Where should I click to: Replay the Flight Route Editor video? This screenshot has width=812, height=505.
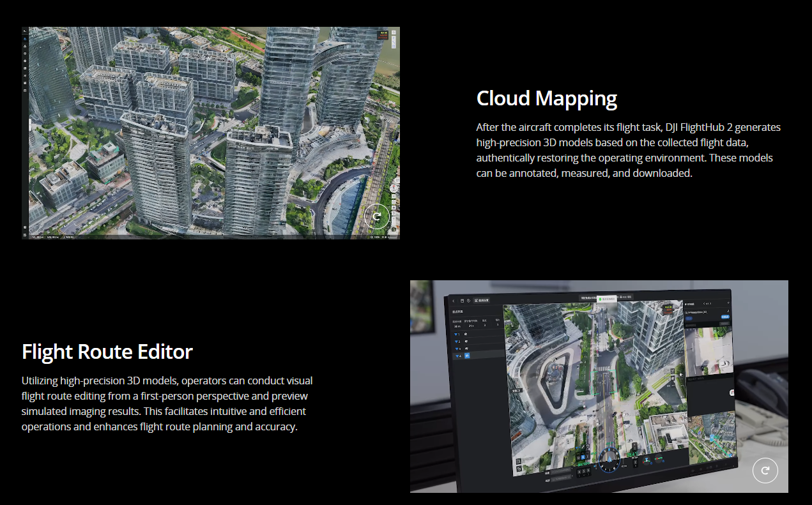coord(765,471)
